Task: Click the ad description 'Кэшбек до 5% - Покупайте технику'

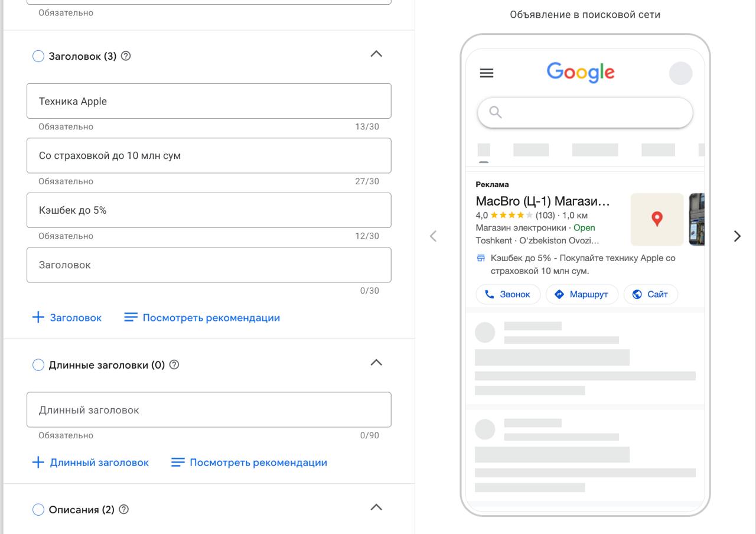Action: point(583,265)
